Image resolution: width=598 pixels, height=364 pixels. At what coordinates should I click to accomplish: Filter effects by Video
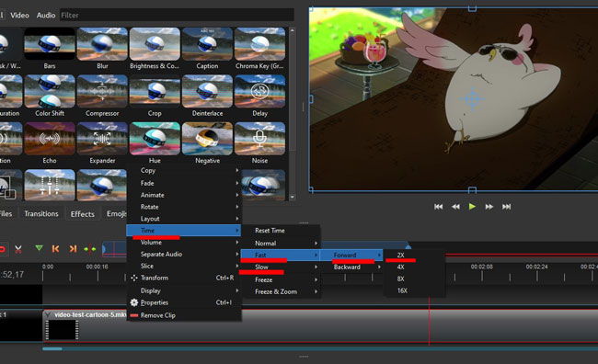[x=19, y=16]
